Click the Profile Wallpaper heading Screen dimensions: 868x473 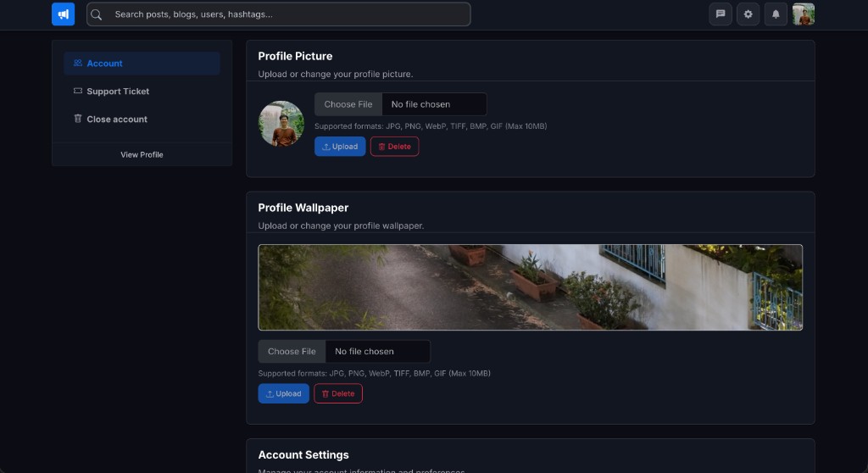click(x=303, y=208)
